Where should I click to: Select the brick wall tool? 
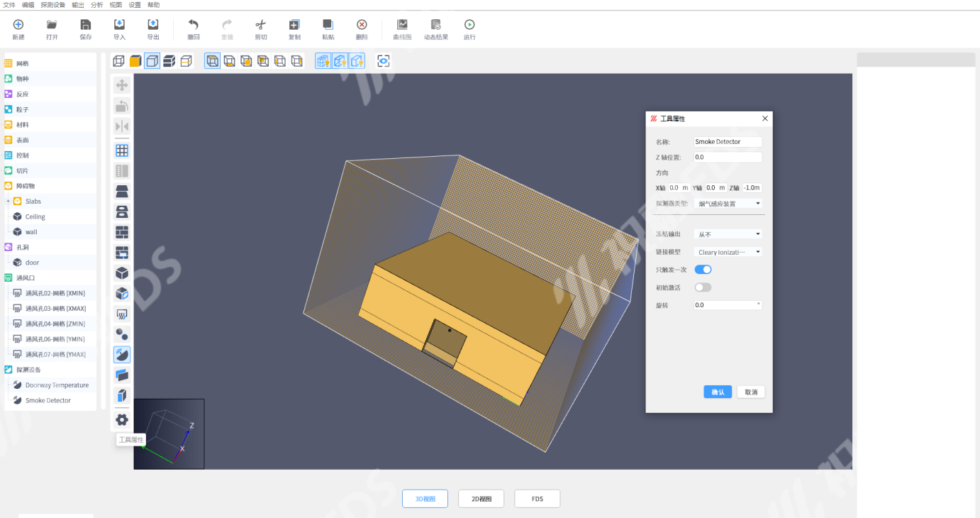coord(122,232)
